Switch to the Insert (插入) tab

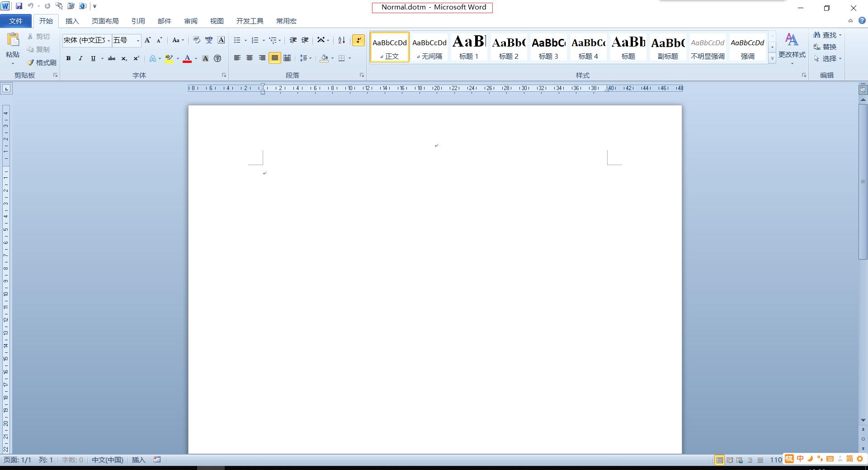tap(72, 21)
